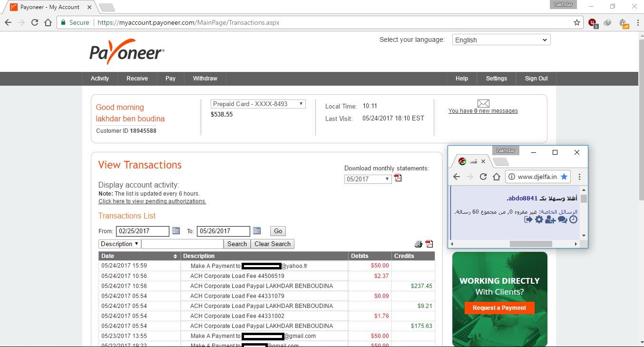Click the $237.45 credit amount
Image resolution: width=644 pixels, height=347 pixels.
421,286
